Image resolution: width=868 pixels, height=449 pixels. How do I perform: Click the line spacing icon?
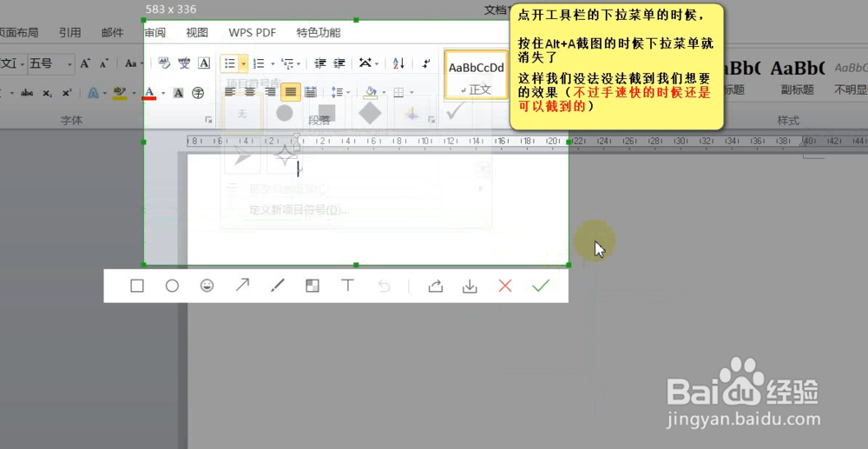point(336,92)
